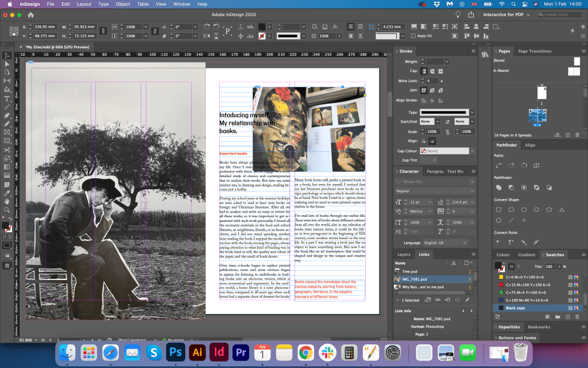
Task: Open the Object menu
Action: point(122,4)
